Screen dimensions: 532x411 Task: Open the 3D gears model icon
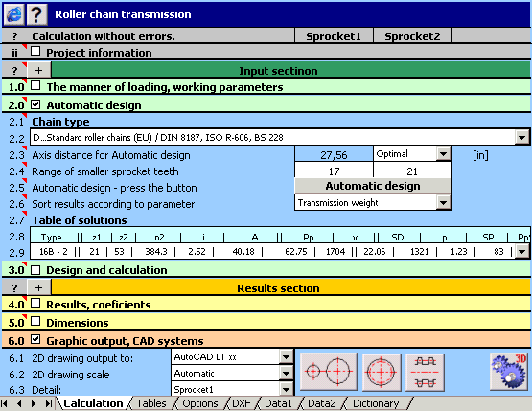(x=509, y=372)
